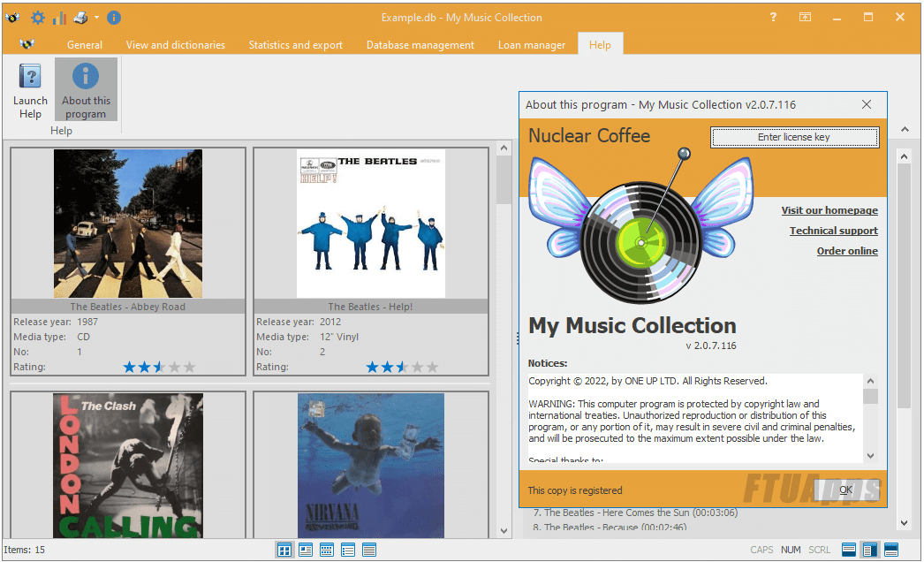Click Enter license key button
Viewport: 924px width, 562px height.
pyautogui.click(x=794, y=137)
